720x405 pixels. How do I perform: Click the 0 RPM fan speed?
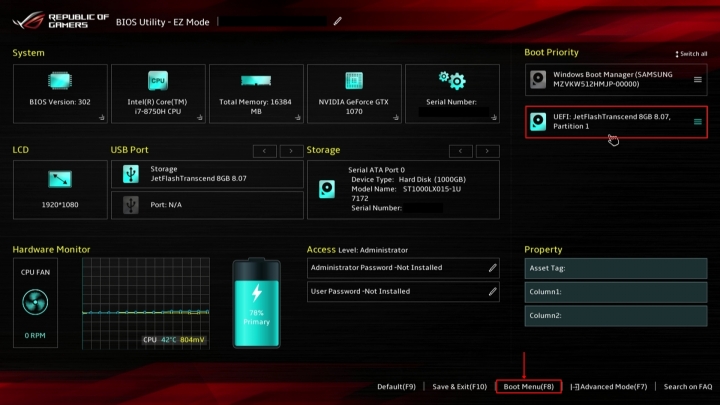tap(35, 336)
